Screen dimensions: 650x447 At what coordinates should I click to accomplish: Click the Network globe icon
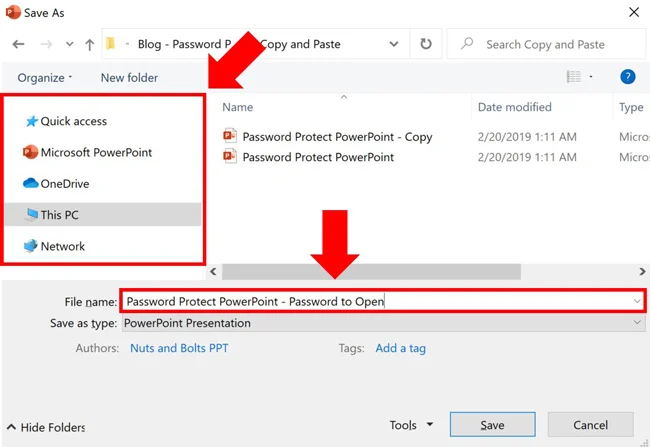[30, 246]
